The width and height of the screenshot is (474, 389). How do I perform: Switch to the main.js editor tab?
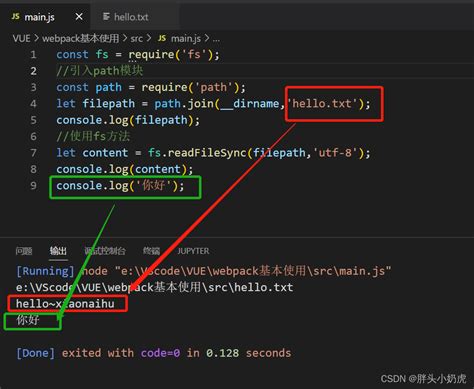[x=46, y=16]
